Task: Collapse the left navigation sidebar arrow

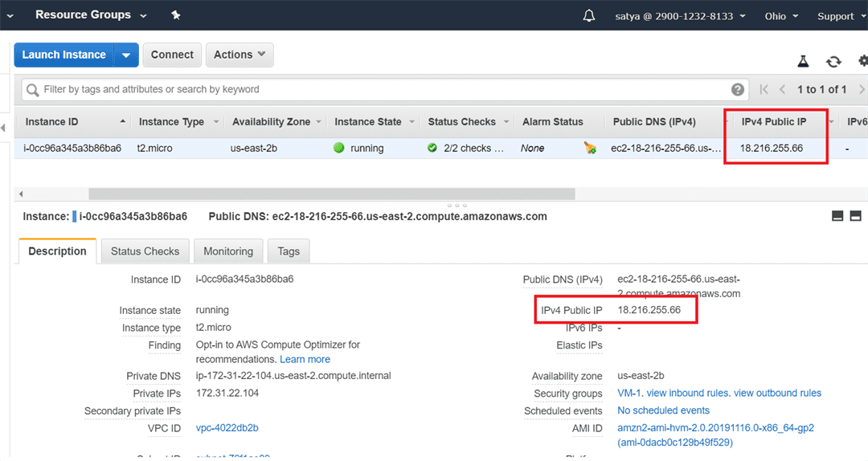Action: point(3,128)
